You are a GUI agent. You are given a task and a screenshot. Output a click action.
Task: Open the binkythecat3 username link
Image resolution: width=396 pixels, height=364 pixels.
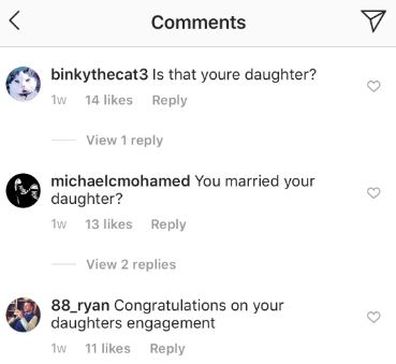point(99,74)
